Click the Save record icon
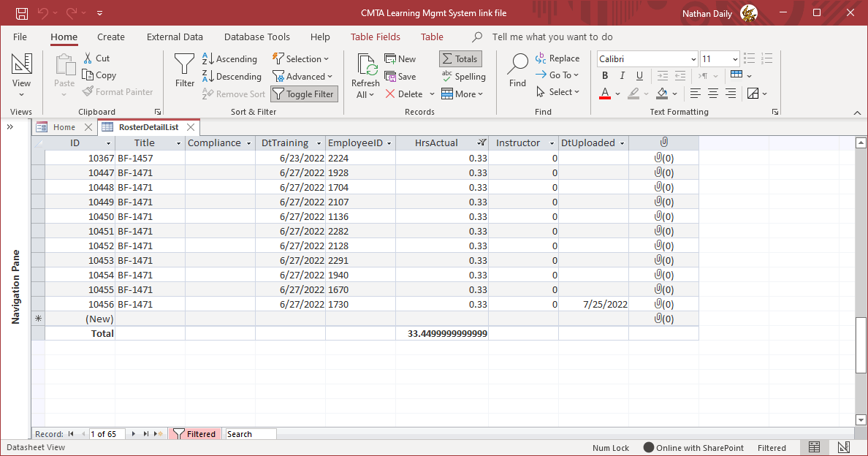This screenshot has height=456, width=868. 390,76
